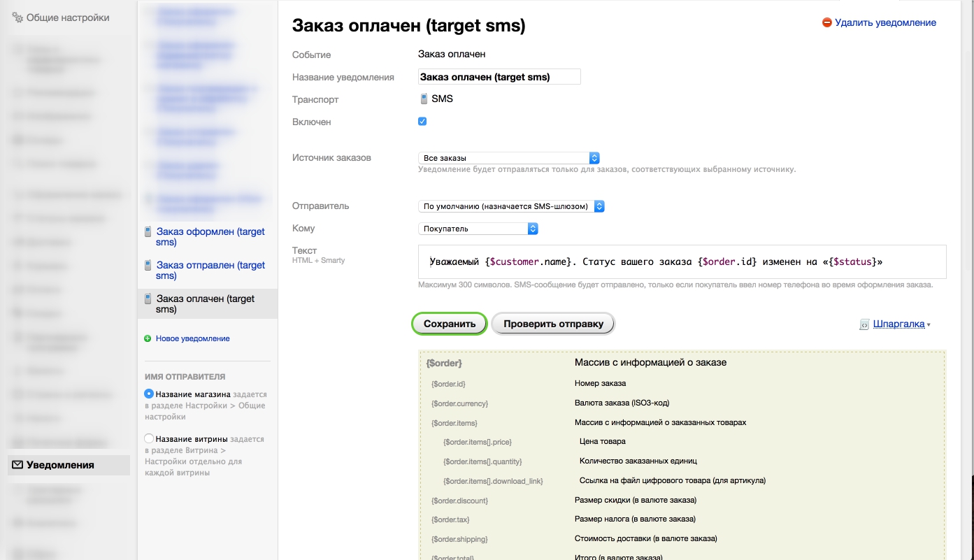Click Стоимость доставки description text
The width and height of the screenshot is (974, 560).
(646, 538)
